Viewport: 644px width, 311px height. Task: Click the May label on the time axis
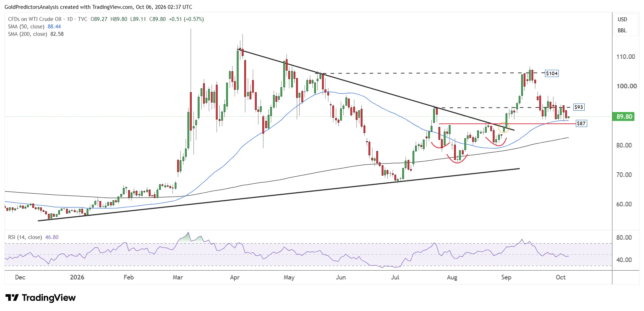pos(289,277)
